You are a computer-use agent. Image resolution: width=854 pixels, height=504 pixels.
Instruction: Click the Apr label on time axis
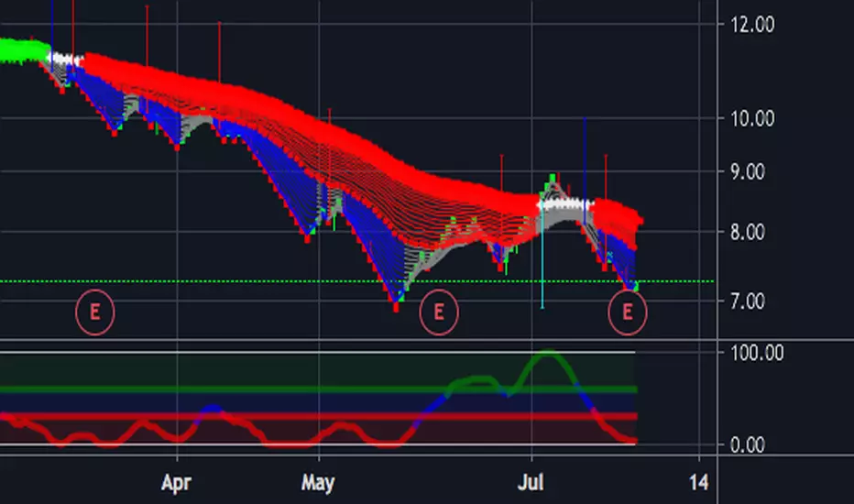point(177,483)
